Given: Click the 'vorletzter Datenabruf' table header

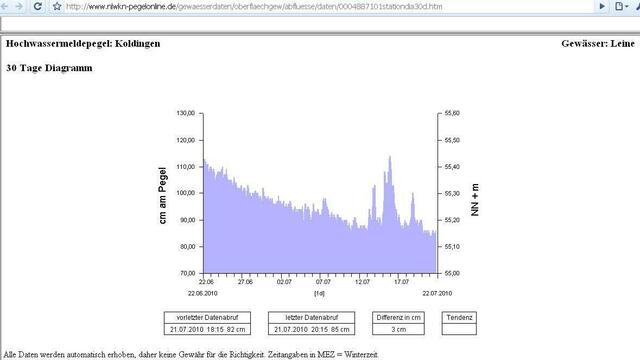Looking at the screenshot, I should (x=207, y=318).
